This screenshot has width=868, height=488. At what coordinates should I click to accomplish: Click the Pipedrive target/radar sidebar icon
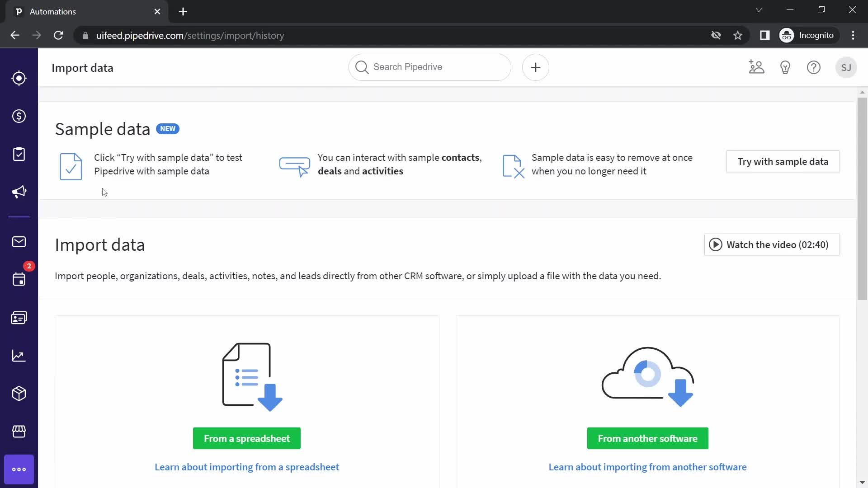[19, 78]
